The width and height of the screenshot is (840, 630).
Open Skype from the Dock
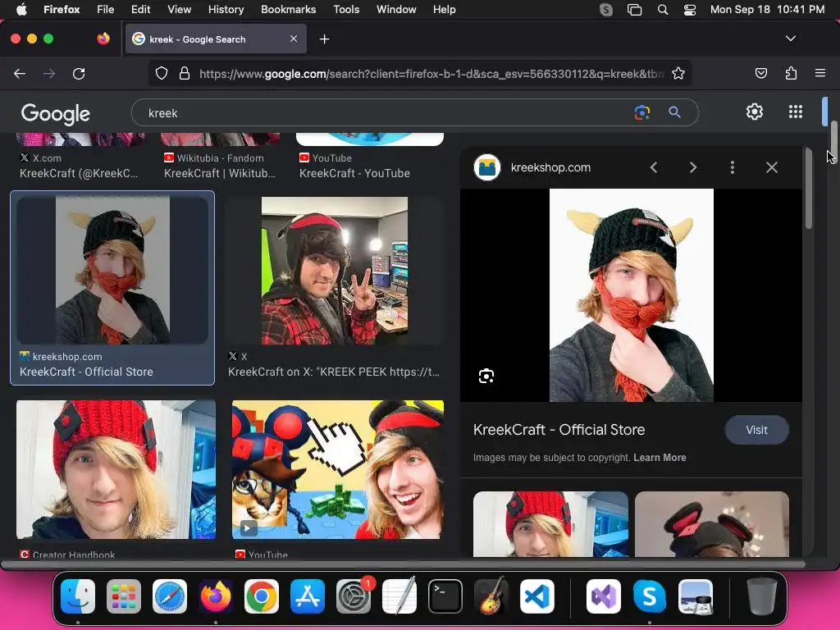coord(650,596)
